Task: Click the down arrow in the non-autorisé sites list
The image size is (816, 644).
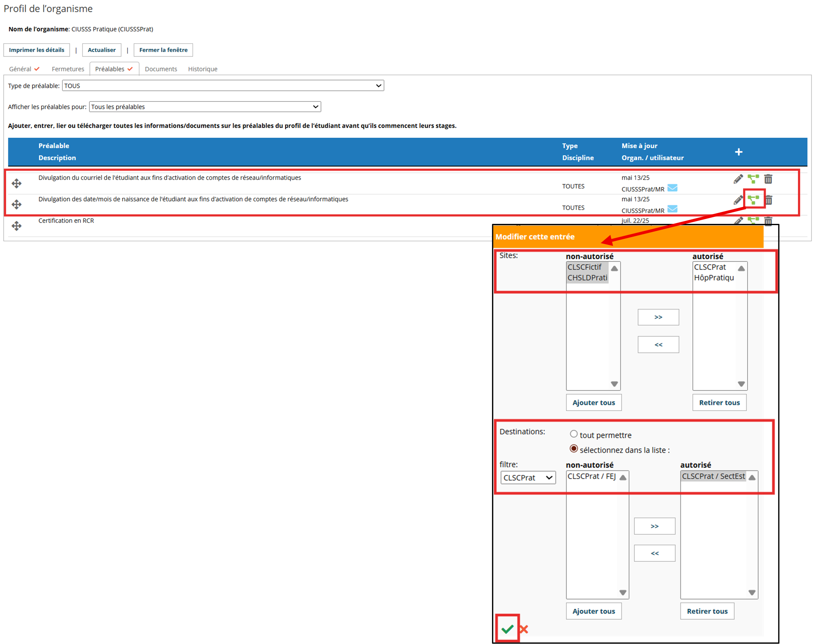Action: click(x=614, y=384)
